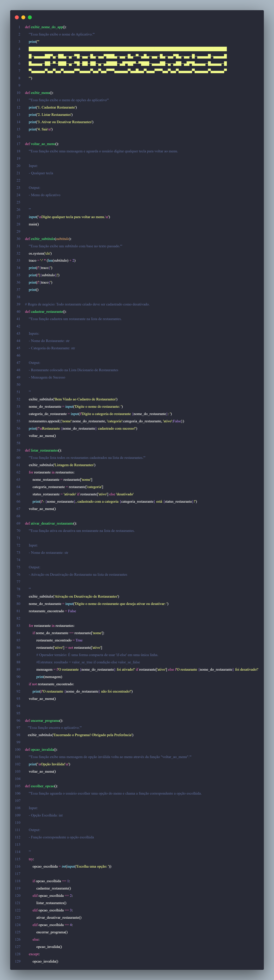Click the 'try:' keyword on line 115

point(31,859)
